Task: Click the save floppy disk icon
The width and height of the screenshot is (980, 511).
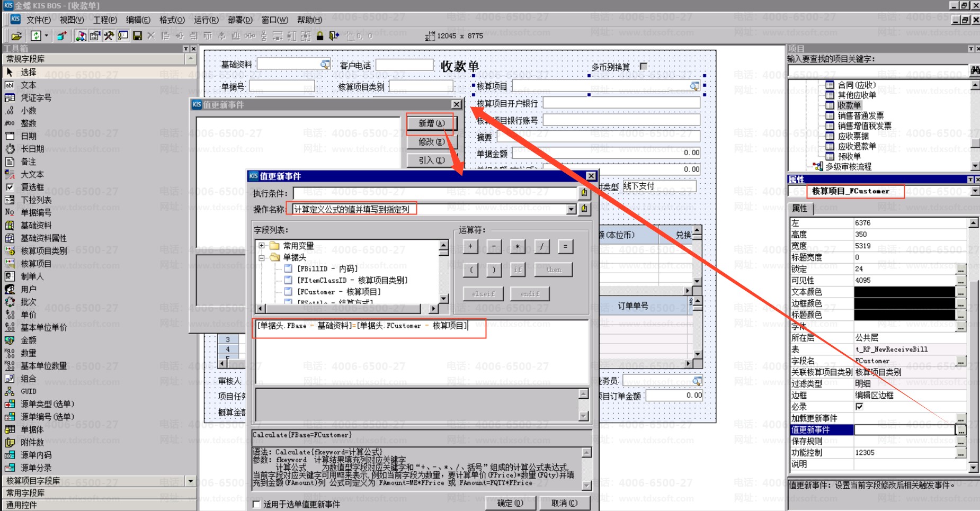Action: (x=137, y=36)
